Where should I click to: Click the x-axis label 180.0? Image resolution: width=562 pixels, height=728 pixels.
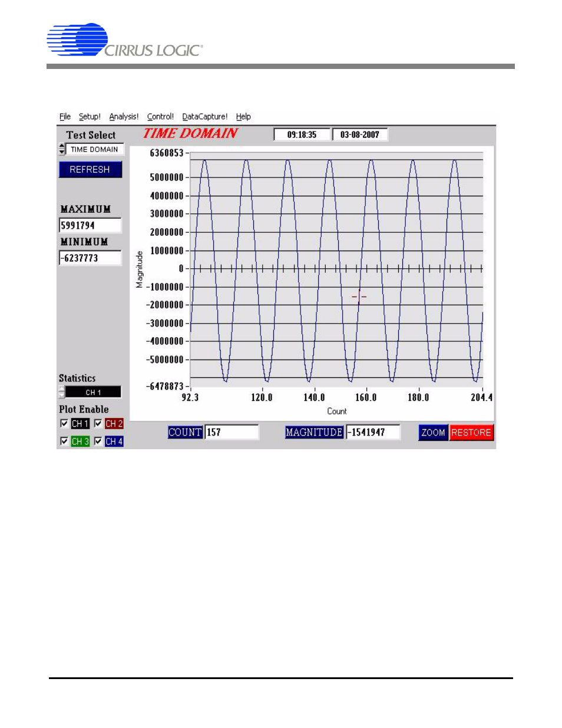pyautogui.click(x=418, y=398)
